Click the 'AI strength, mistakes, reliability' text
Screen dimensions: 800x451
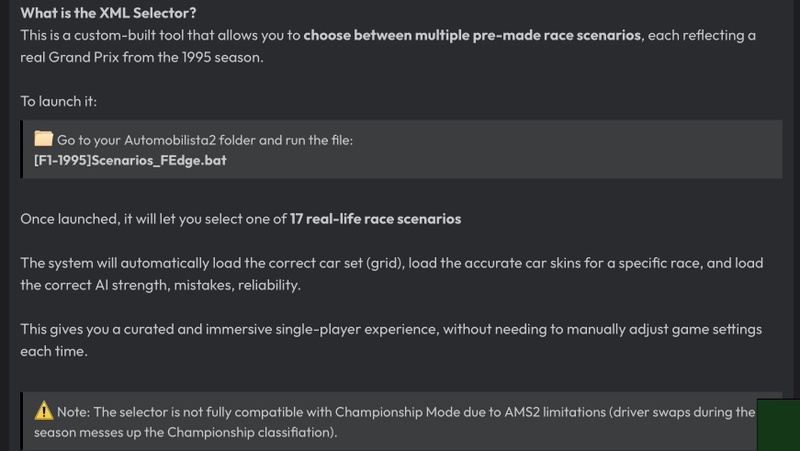pyautogui.click(x=198, y=285)
